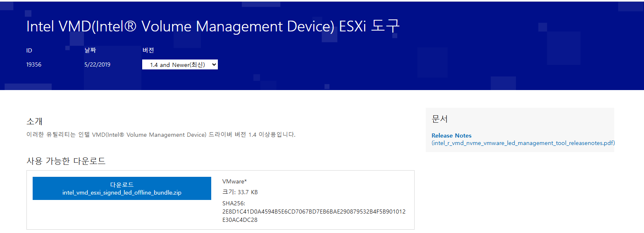Click the 버전 column label
Screen dimensions: 644x233
click(x=148, y=50)
